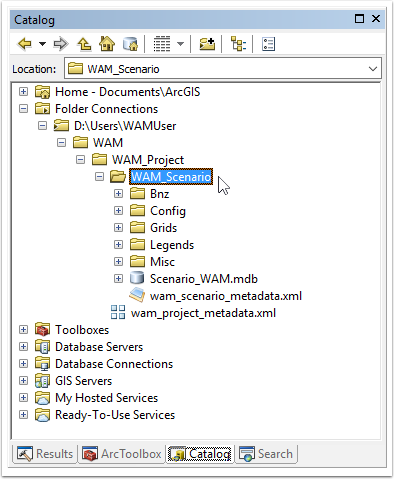Expand the My Hosted Services node

click(x=23, y=398)
